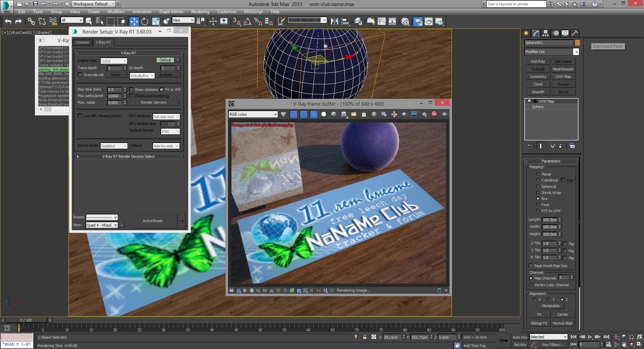Switch to V-Ray RT tab
The height and width of the screenshot is (349, 644).
(103, 42)
